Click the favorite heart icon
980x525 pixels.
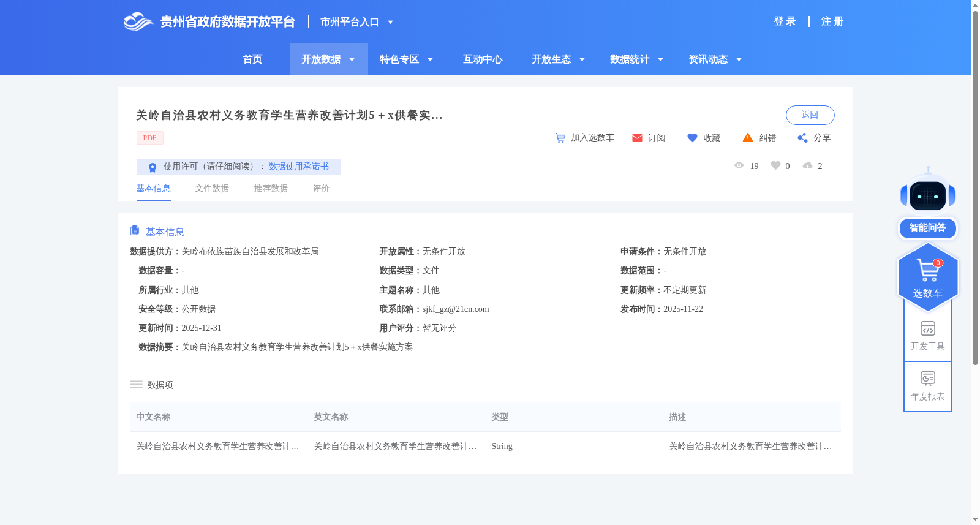(692, 138)
